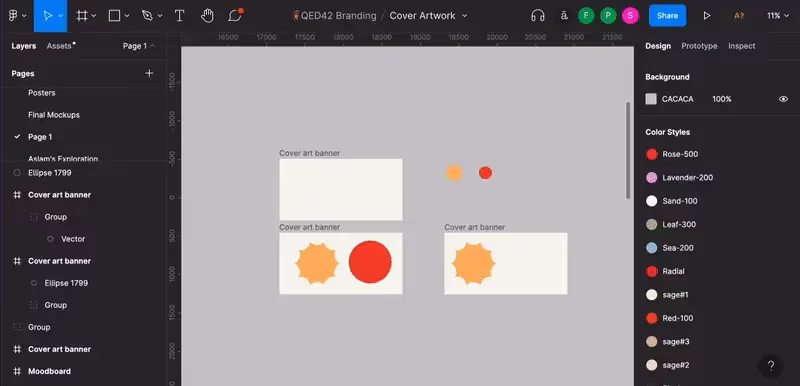Open Move tool options dropdown
This screenshot has height=386, width=800.
[x=61, y=16]
